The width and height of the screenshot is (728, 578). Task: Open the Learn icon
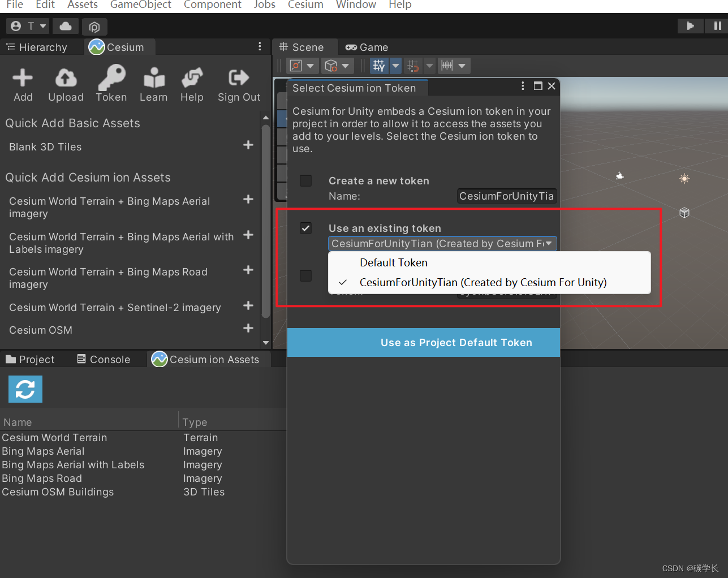tap(154, 78)
